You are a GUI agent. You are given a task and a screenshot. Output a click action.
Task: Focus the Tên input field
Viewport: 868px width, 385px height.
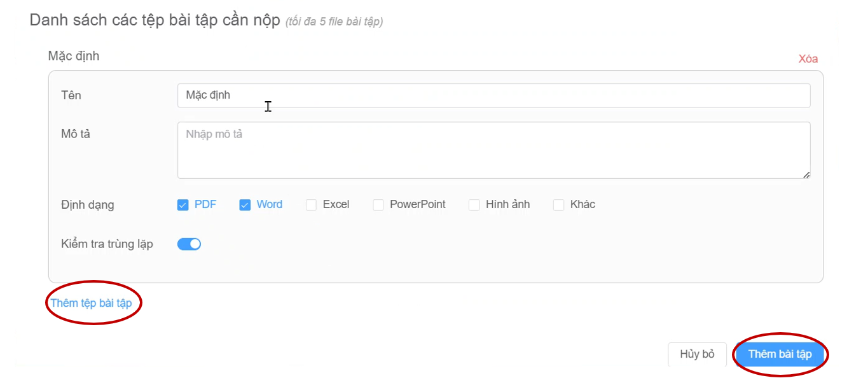(493, 95)
